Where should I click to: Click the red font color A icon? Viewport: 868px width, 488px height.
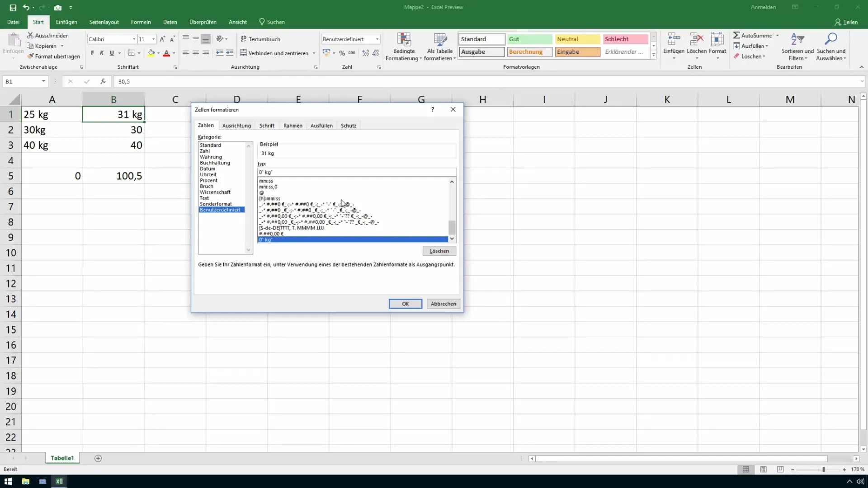pos(166,53)
